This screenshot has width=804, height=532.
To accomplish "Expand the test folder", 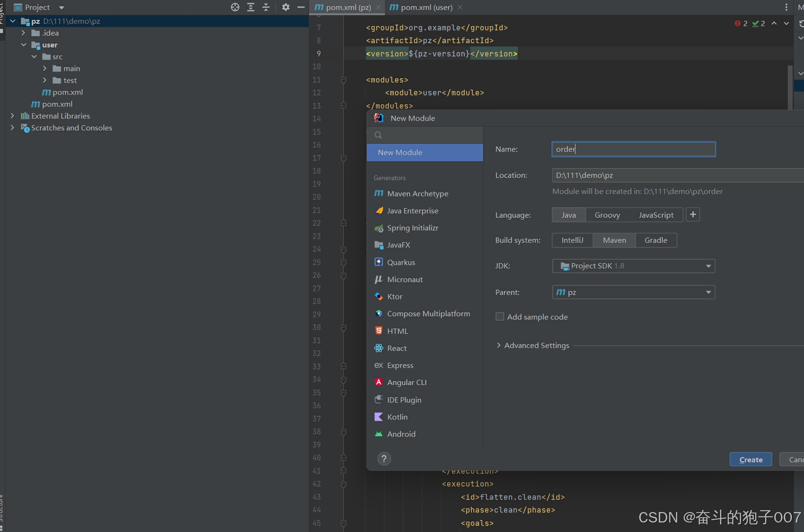I will click(x=45, y=80).
